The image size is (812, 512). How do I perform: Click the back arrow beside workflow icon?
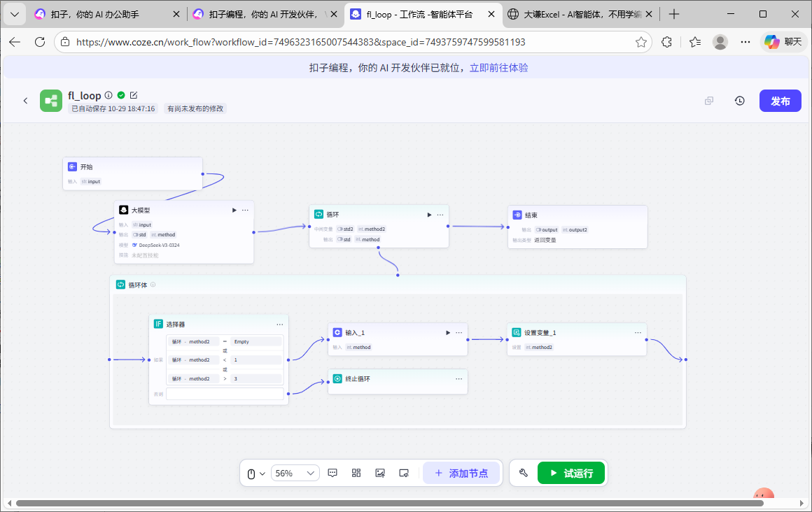pyautogui.click(x=26, y=101)
